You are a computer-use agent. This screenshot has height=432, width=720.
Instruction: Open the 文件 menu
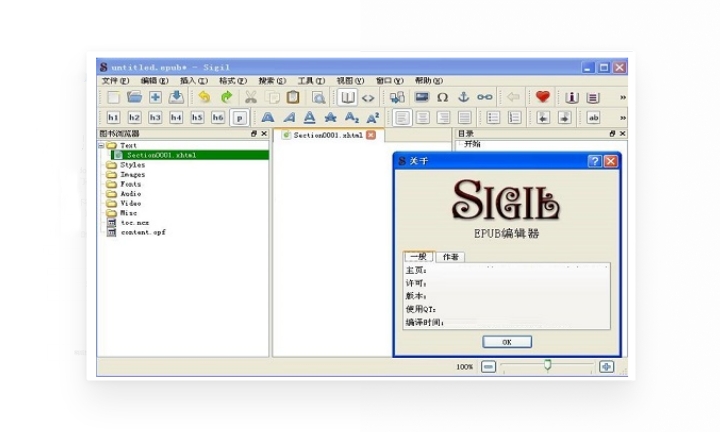[x=115, y=81]
